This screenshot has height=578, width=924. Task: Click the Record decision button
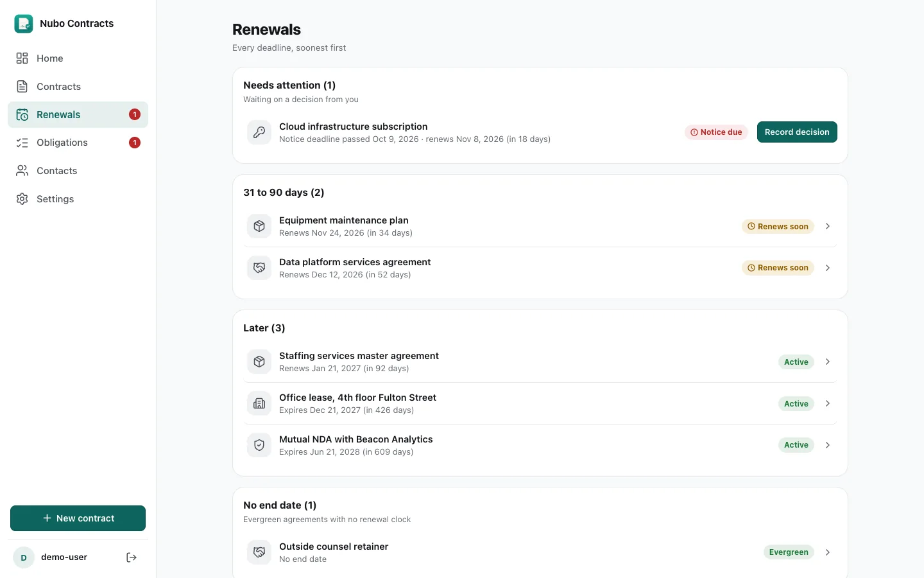coord(797,132)
